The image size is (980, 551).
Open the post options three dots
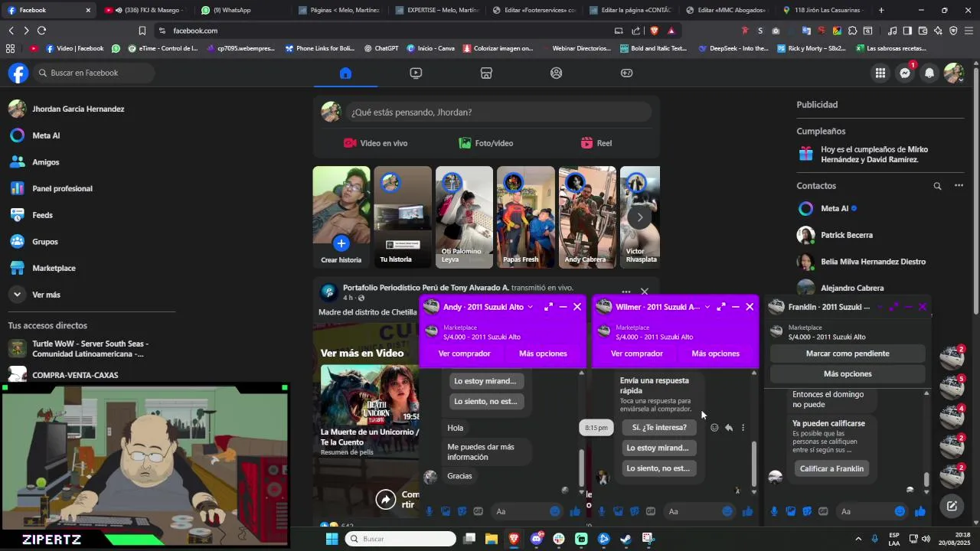click(626, 292)
